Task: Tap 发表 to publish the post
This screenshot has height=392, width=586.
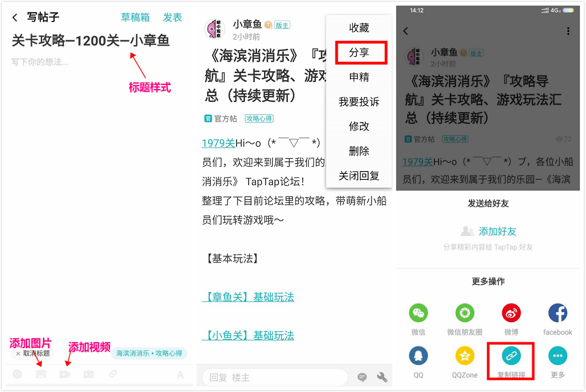Action: pos(173,17)
